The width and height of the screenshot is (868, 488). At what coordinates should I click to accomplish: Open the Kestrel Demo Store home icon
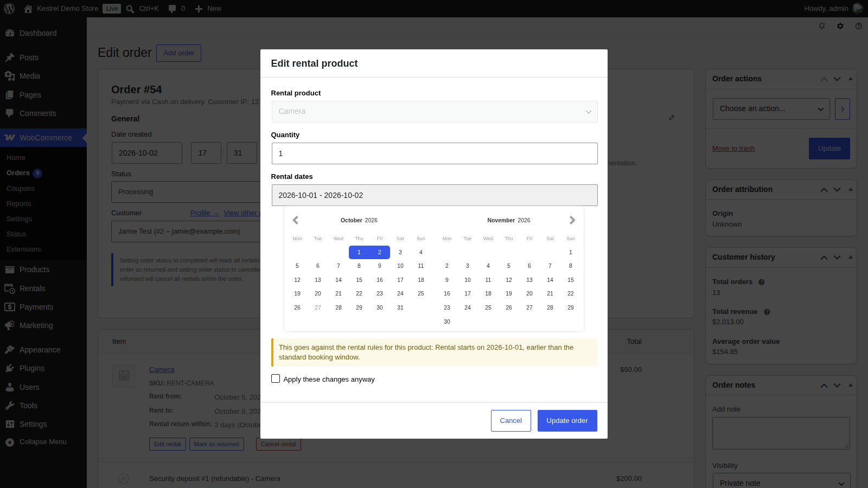click(28, 9)
